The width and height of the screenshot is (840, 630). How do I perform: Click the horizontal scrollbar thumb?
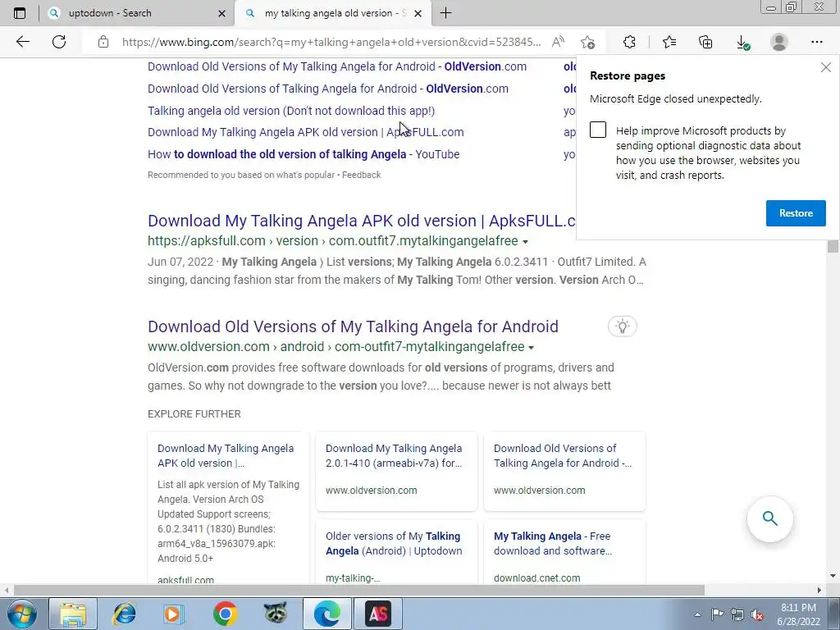click(359, 591)
